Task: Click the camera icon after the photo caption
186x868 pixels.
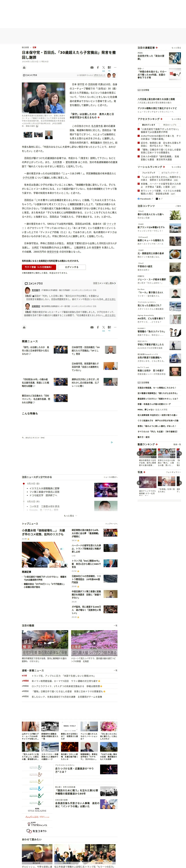Action: [x=37, y=126]
